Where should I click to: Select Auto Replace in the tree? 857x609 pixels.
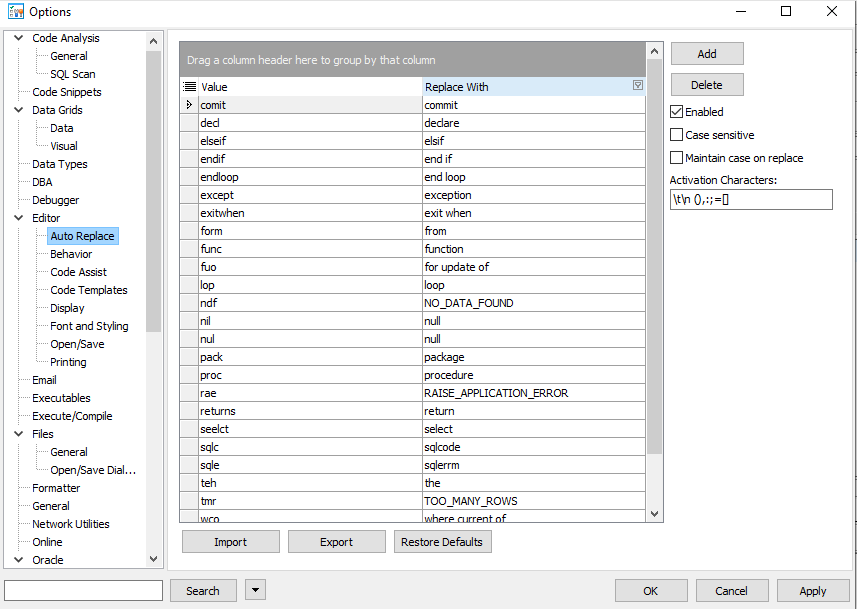[83, 236]
